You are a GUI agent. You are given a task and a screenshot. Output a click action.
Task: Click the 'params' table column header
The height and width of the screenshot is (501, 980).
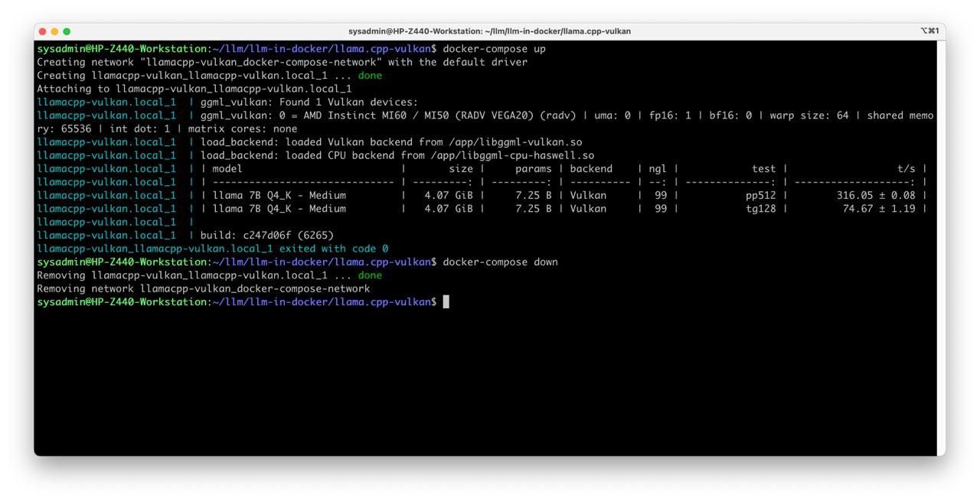tap(534, 169)
